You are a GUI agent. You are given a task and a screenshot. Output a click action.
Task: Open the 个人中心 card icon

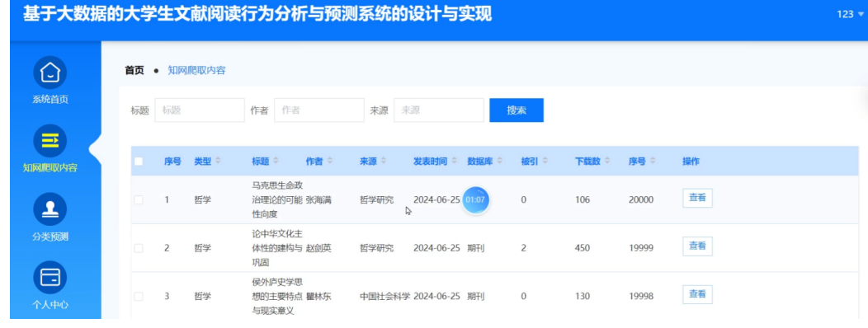pos(50,277)
